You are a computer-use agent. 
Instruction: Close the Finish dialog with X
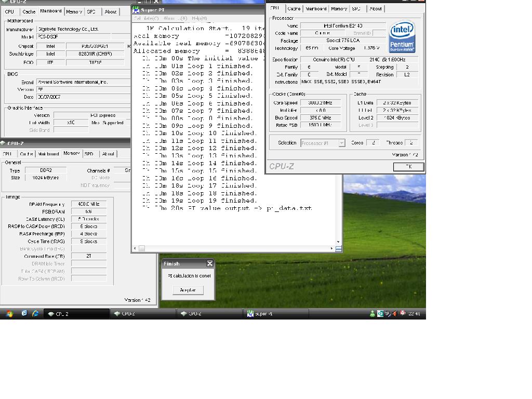point(210,263)
